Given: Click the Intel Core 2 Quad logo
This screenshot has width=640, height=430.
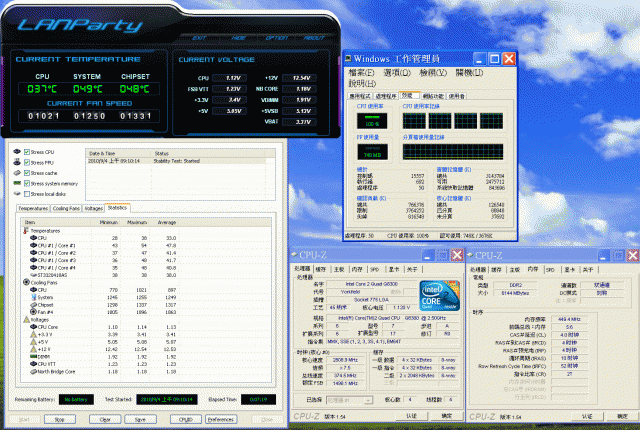Looking at the screenshot, I should [x=440, y=295].
